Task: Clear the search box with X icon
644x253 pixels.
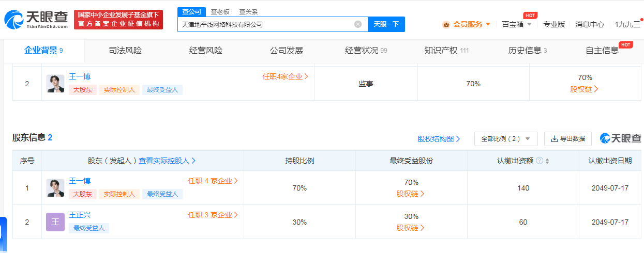Action: (358, 24)
